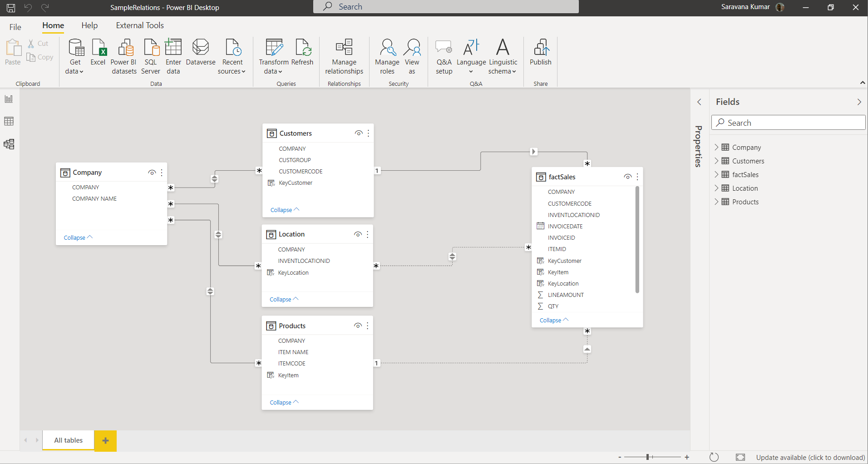This screenshot has height=464, width=868.
Task: Connect to Power BI datasets
Action: (x=124, y=57)
